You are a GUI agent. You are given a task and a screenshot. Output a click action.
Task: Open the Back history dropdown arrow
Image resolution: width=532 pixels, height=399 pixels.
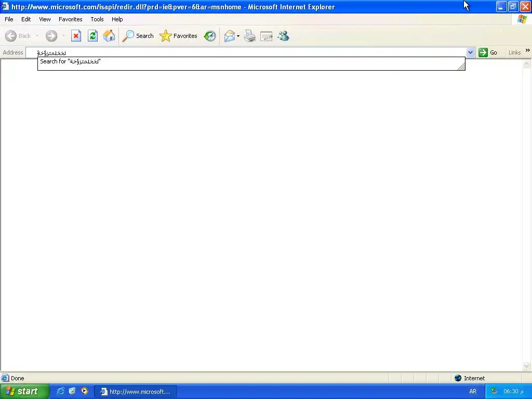click(x=37, y=36)
